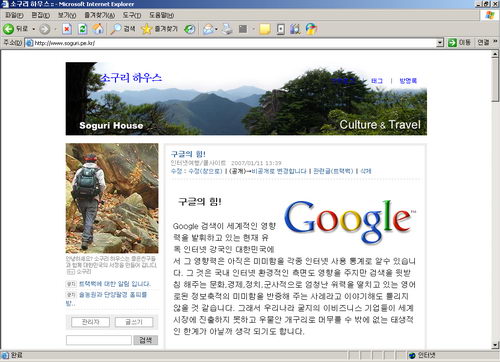Open the History toolbar icon
Screen dimensions: 500x362
(190, 29)
